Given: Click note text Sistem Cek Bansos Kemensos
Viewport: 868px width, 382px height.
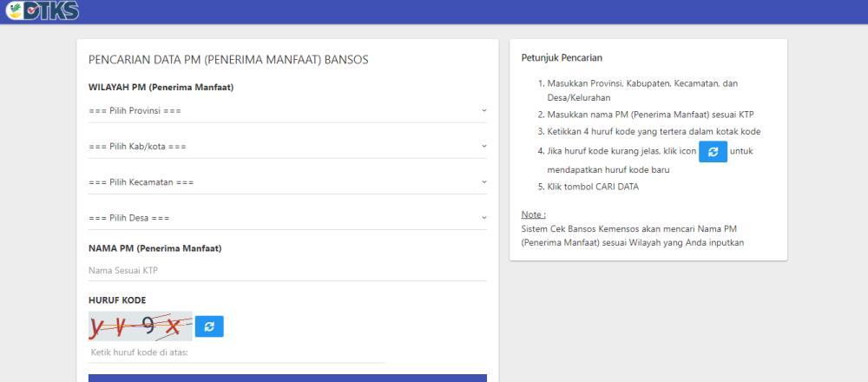Looking at the screenshot, I should coord(633,235).
